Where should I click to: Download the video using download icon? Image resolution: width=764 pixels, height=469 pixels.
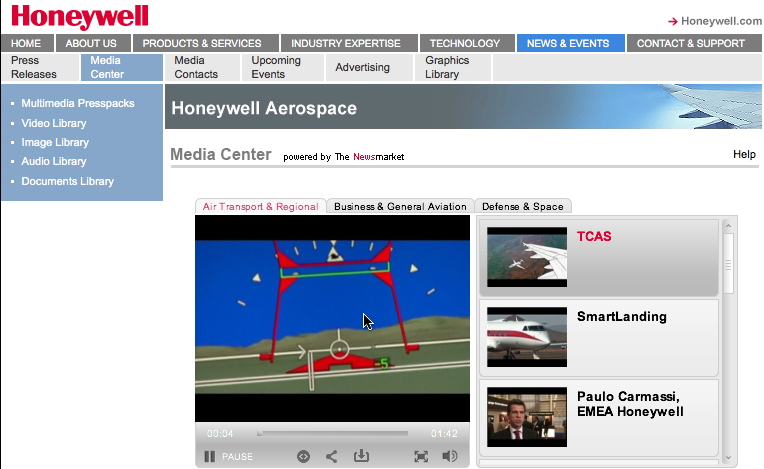coord(361,456)
